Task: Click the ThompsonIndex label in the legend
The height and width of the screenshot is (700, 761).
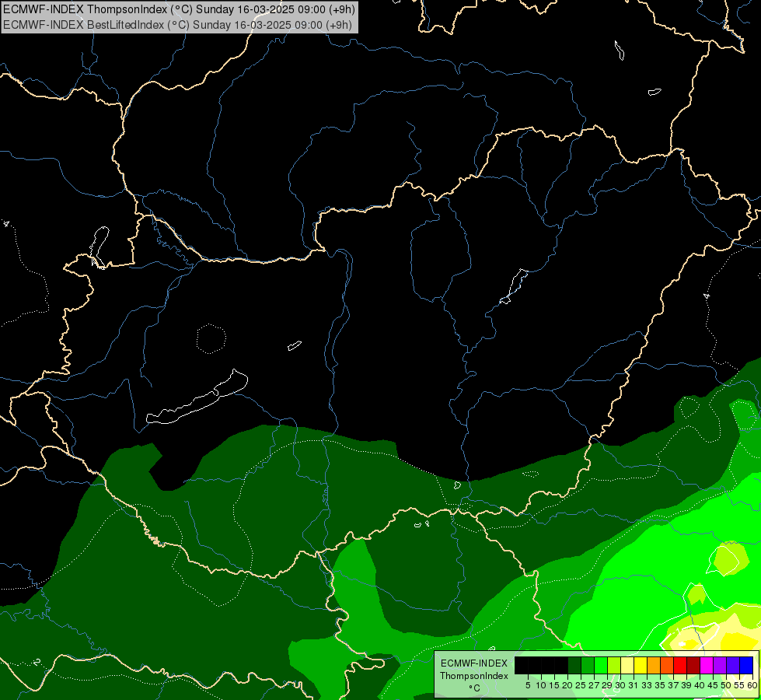Action: [x=473, y=676]
